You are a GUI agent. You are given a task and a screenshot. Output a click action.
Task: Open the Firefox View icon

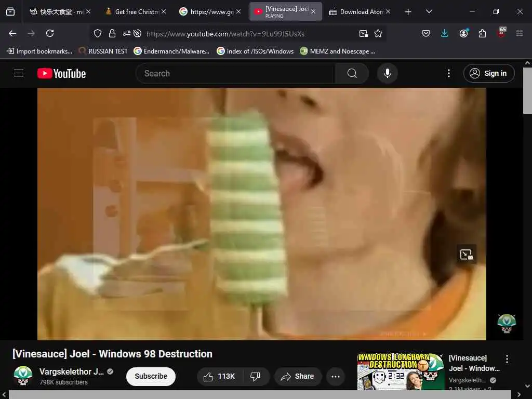point(10,12)
